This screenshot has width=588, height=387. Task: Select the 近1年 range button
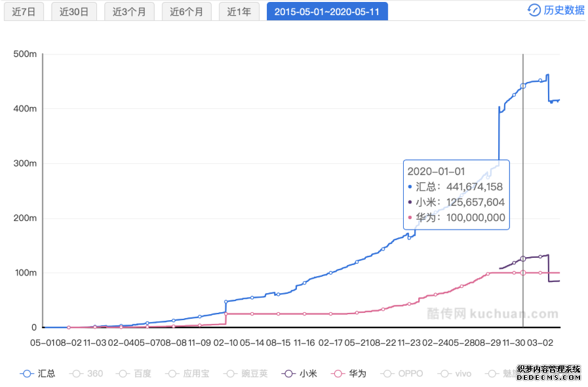click(x=239, y=11)
